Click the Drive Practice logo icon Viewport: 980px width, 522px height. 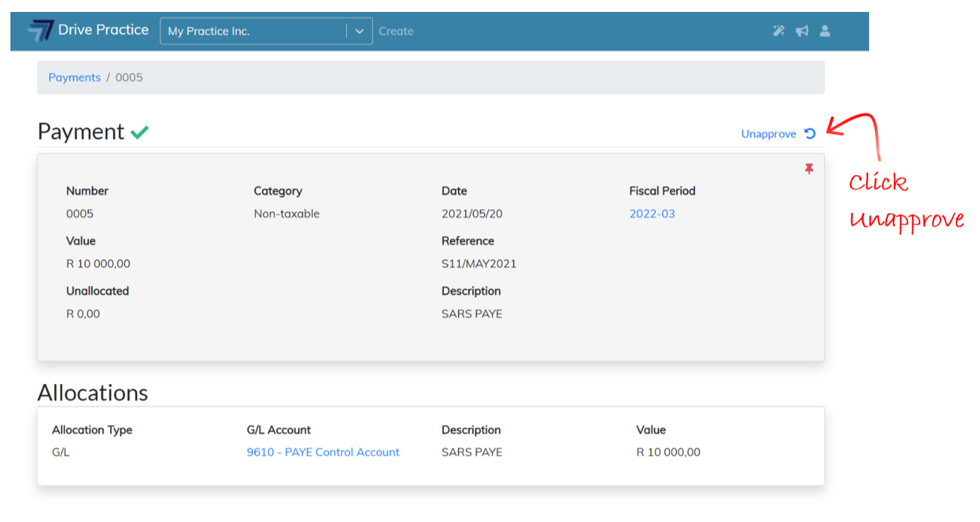[x=40, y=31]
